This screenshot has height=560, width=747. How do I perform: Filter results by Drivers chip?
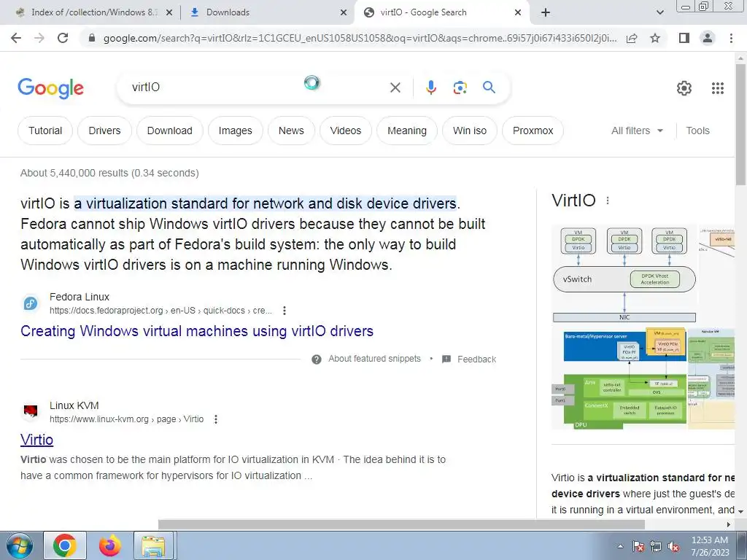click(x=105, y=131)
